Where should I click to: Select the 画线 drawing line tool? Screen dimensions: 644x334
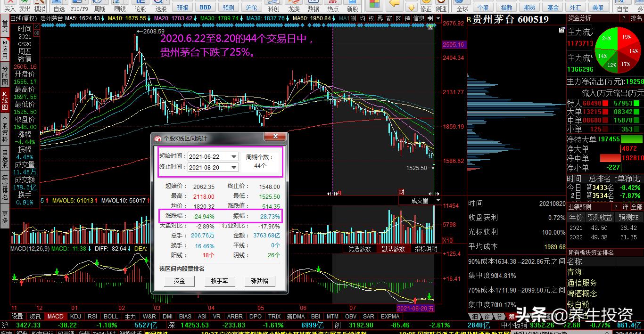click(x=120, y=6)
